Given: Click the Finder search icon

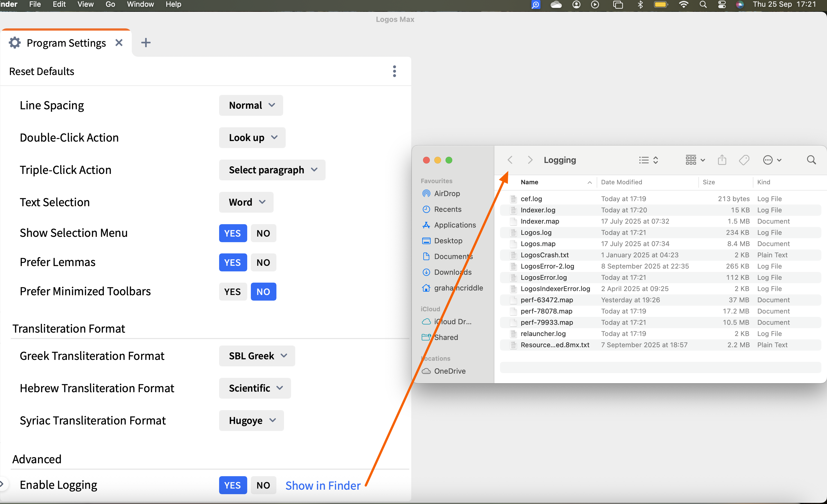Looking at the screenshot, I should click(811, 160).
